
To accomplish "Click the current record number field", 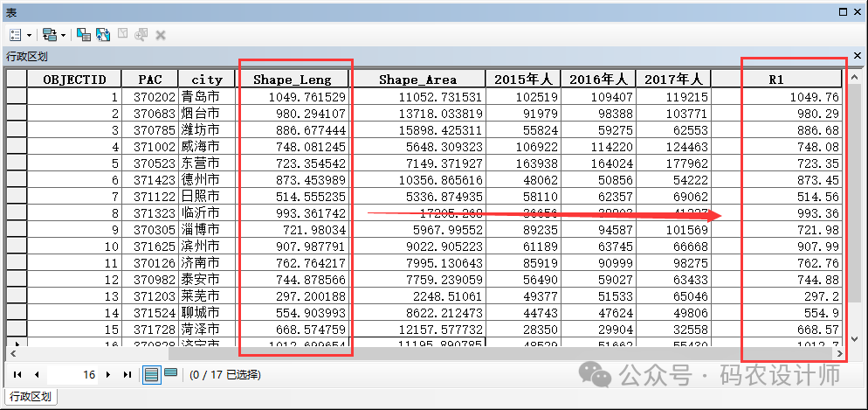I will tap(74, 374).
